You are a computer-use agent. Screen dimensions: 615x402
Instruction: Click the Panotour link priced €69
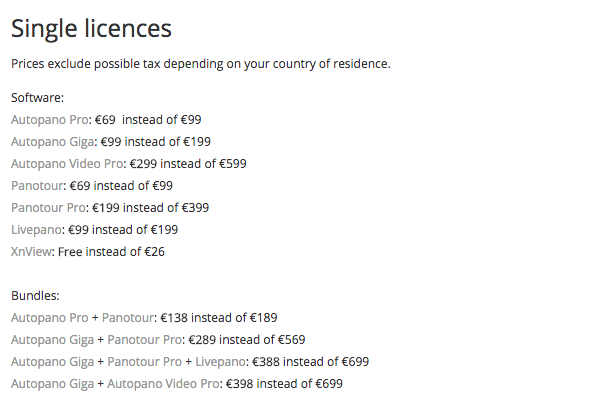tap(37, 186)
